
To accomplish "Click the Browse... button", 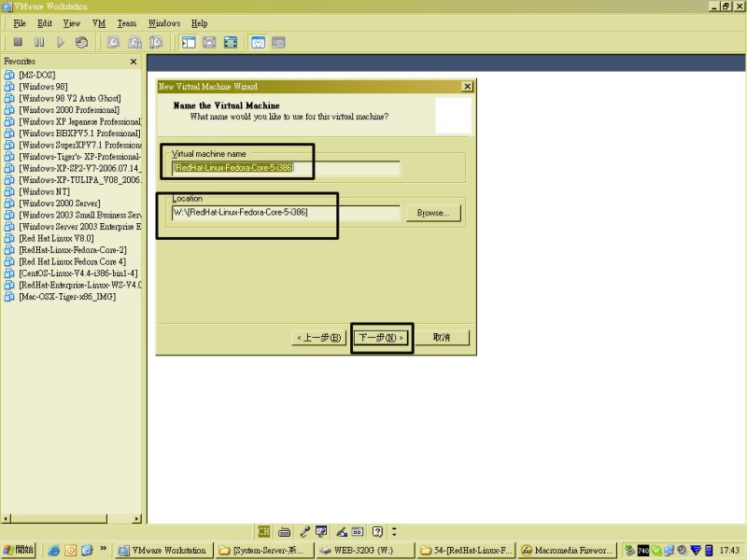I will tap(433, 213).
